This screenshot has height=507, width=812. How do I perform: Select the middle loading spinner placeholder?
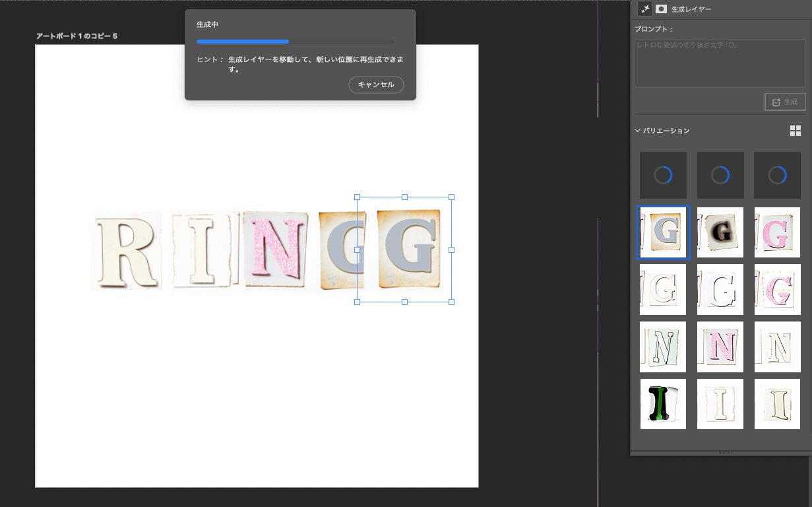click(720, 175)
